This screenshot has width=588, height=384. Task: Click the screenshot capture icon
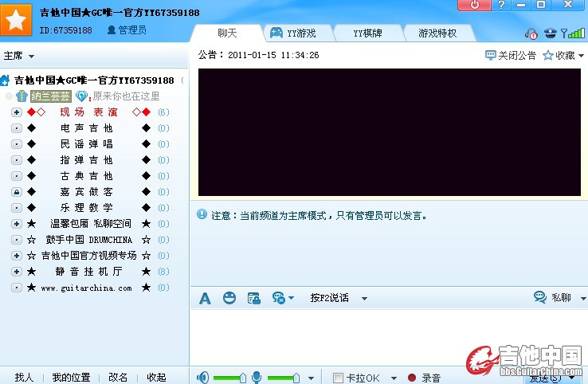click(254, 299)
